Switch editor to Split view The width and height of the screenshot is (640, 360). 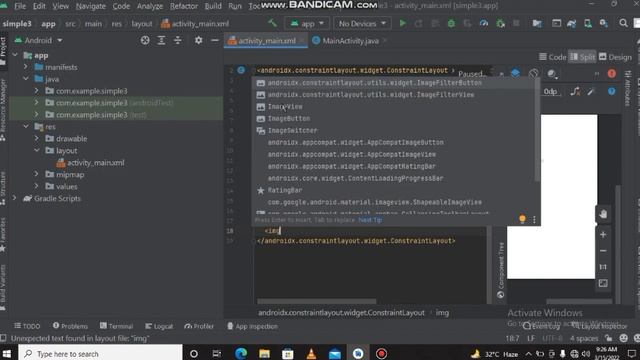pos(582,57)
